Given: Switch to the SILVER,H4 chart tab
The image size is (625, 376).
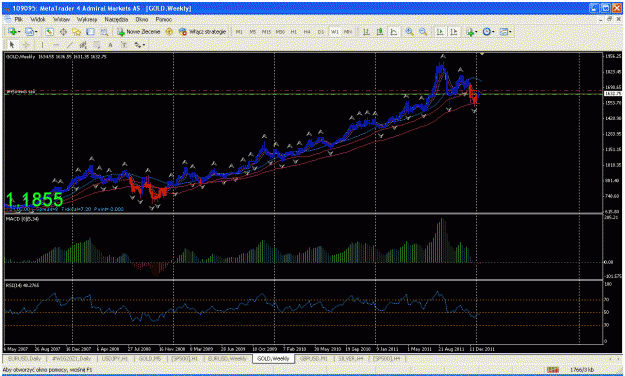Looking at the screenshot, I should [351, 359].
